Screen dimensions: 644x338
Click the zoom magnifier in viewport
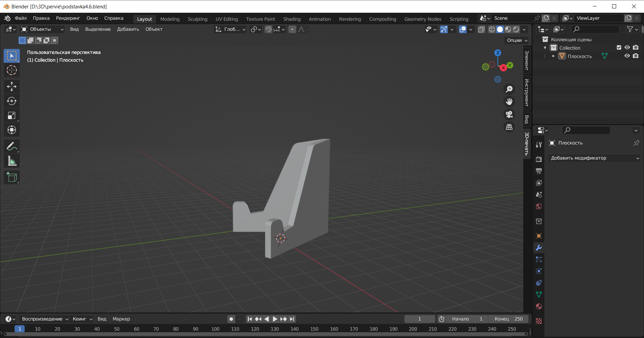(x=509, y=89)
